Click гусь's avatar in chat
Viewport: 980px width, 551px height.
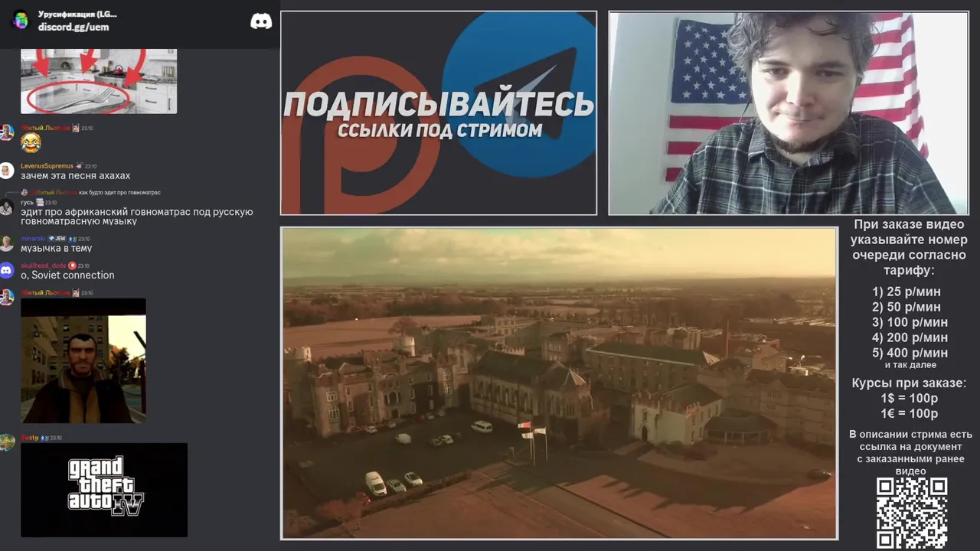point(7,207)
